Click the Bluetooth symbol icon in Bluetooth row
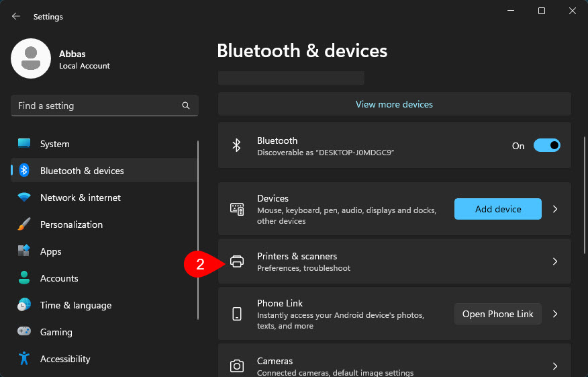The height and width of the screenshot is (377, 588). coord(236,145)
